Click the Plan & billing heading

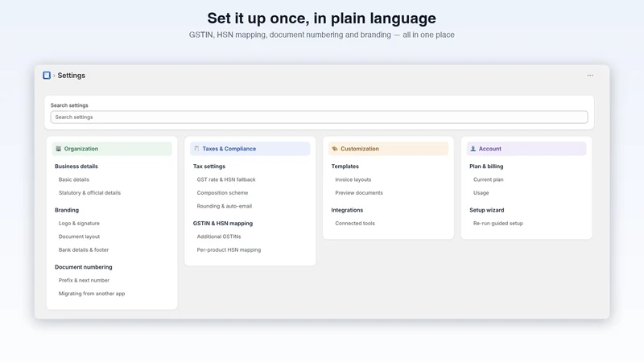pos(486,167)
